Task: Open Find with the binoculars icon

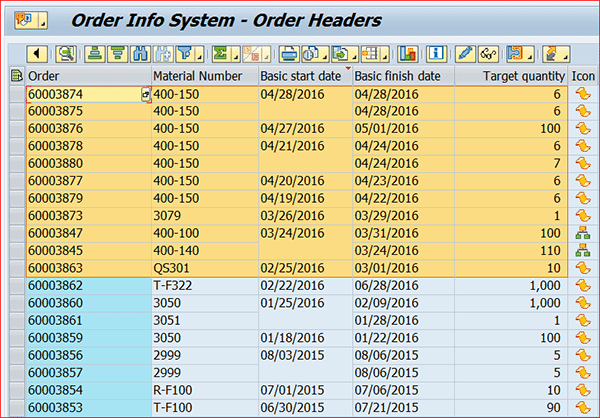Action: (x=145, y=54)
